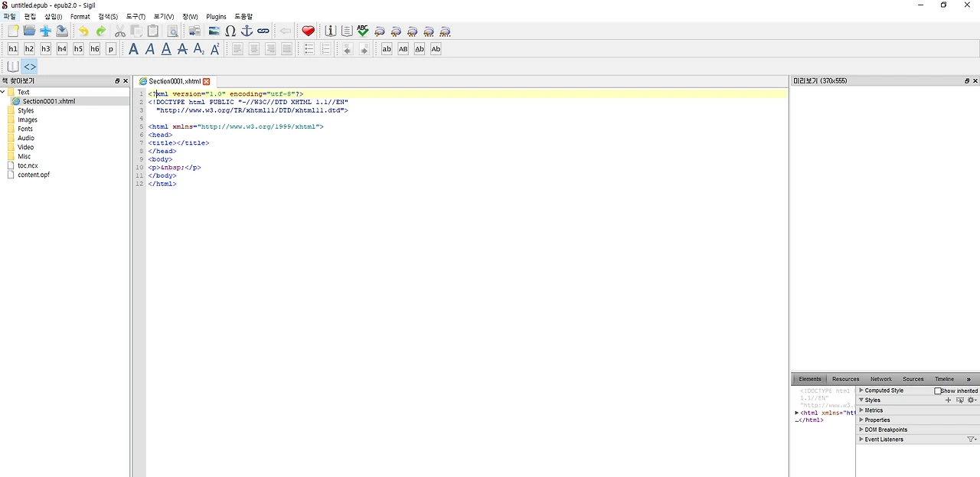Viewport: 980px width, 477px height.
Task: Undo the last edit
Action: tap(83, 31)
